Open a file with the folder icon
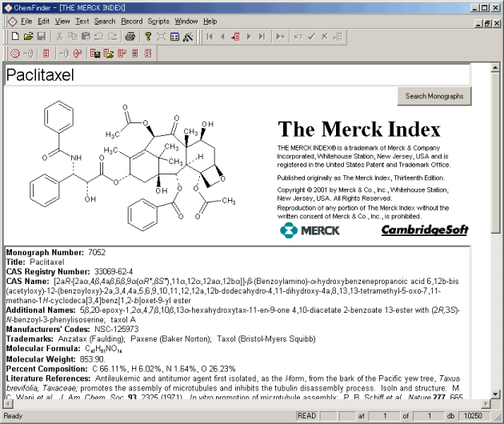Image resolution: width=504 pixels, height=424 pixels. 28,36
